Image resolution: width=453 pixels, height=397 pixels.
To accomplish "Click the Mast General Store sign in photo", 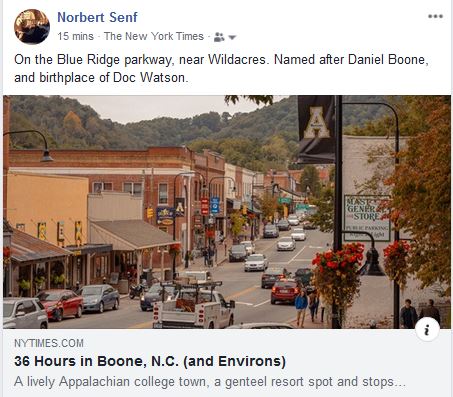I will [367, 218].
